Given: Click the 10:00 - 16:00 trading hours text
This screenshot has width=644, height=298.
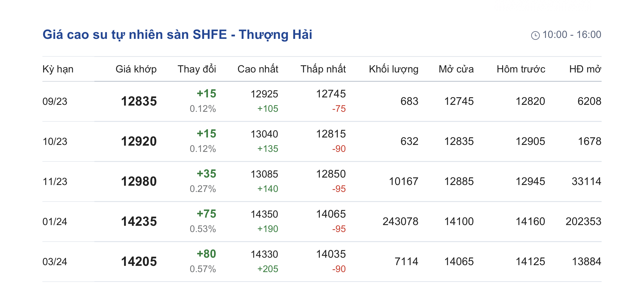Looking at the screenshot, I should pos(572,35).
